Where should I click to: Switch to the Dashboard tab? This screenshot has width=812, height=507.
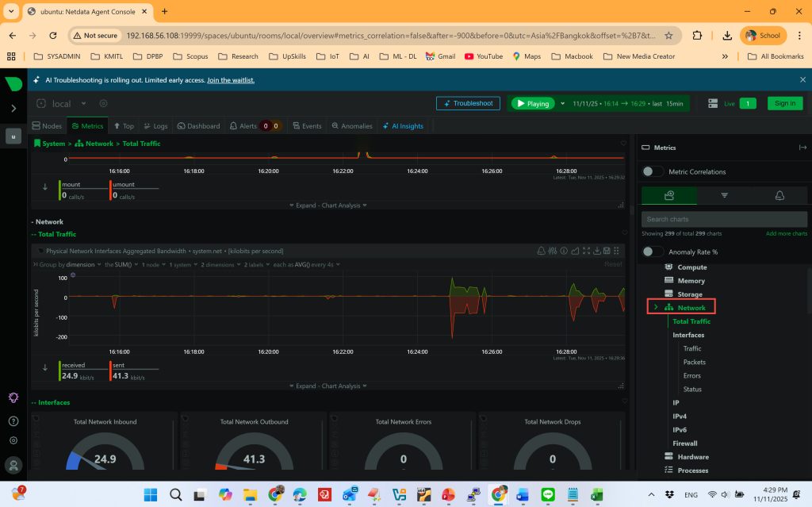[198, 126]
